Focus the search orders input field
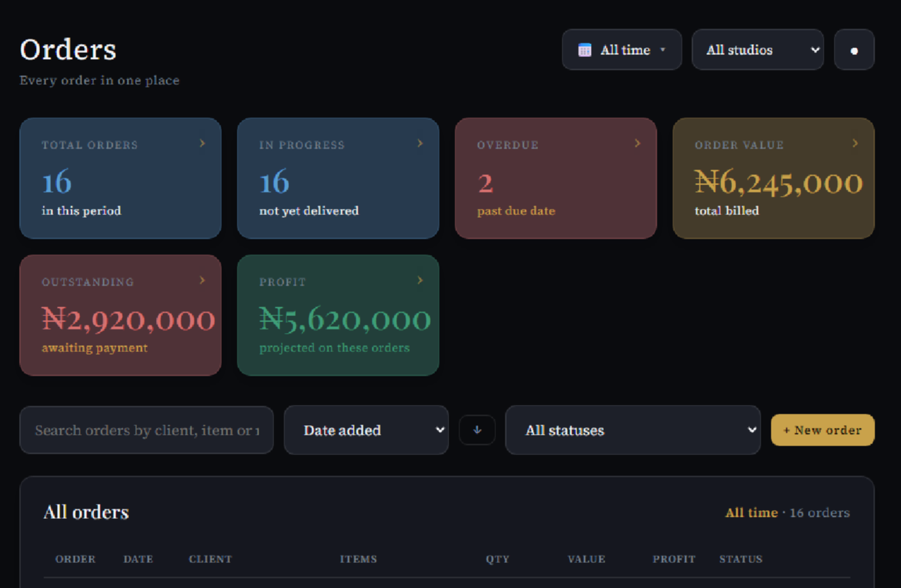Image resolution: width=901 pixels, height=588 pixels. [x=147, y=430]
